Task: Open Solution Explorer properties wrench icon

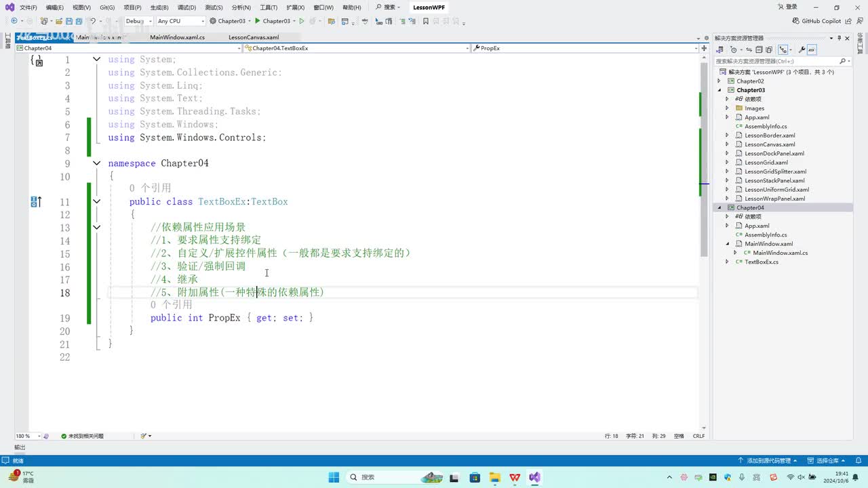Action: point(802,49)
